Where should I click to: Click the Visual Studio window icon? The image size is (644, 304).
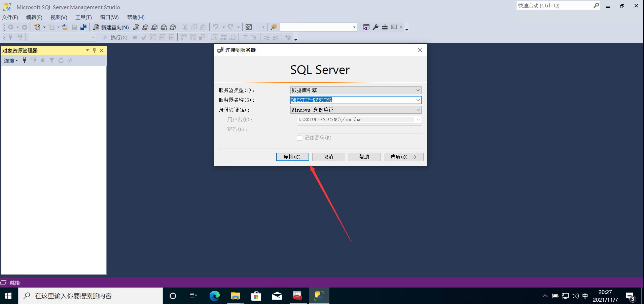(366, 27)
